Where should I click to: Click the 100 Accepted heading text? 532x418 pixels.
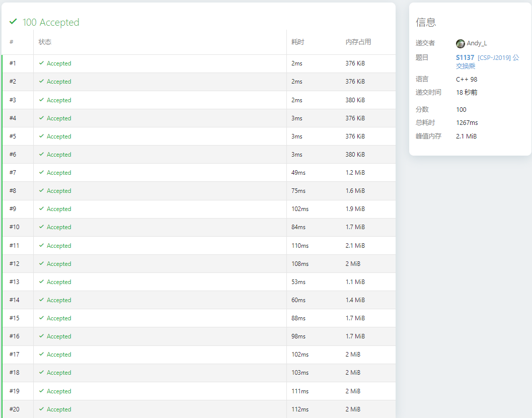click(x=50, y=23)
